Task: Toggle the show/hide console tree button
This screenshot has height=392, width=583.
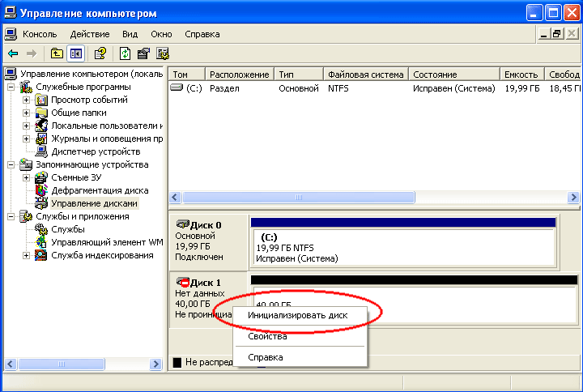Action: pyautogui.click(x=75, y=53)
